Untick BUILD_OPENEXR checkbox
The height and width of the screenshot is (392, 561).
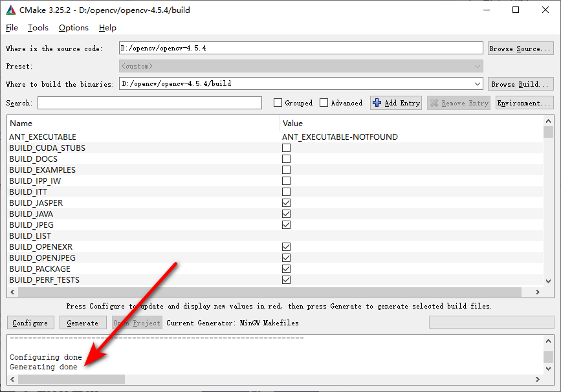tap(286, 247)
